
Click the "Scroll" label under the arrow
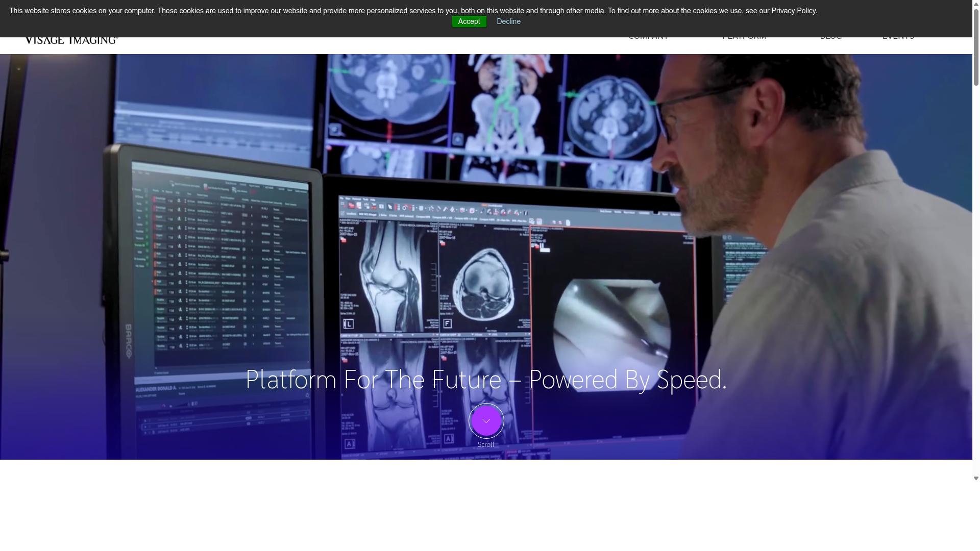[486, 445]
